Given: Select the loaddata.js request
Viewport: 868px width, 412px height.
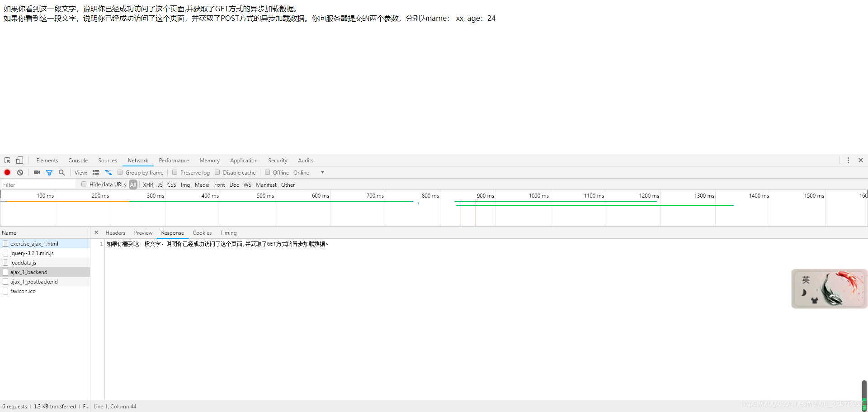Looking at the screenshot, I should tap(45, 262).
